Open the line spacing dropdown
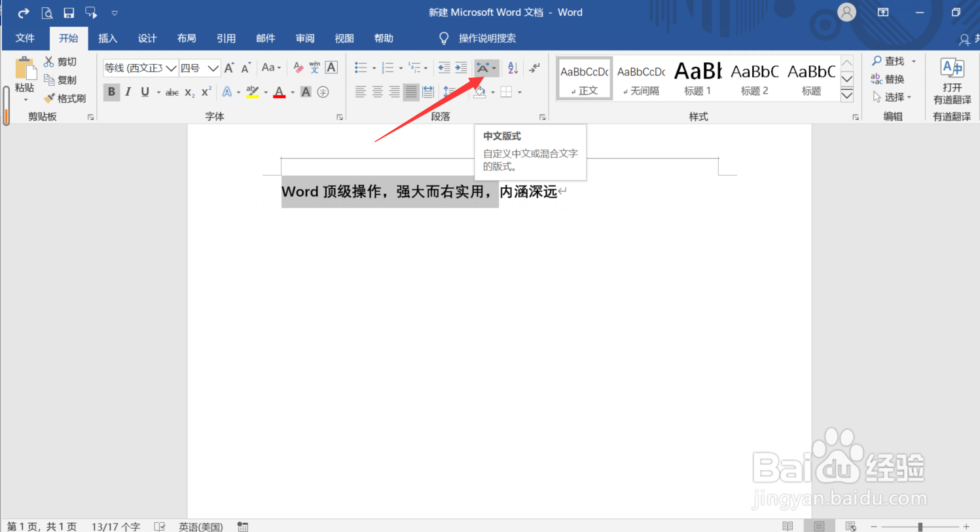This screenshot has height=532, width=980. click(x=450, y=92)
